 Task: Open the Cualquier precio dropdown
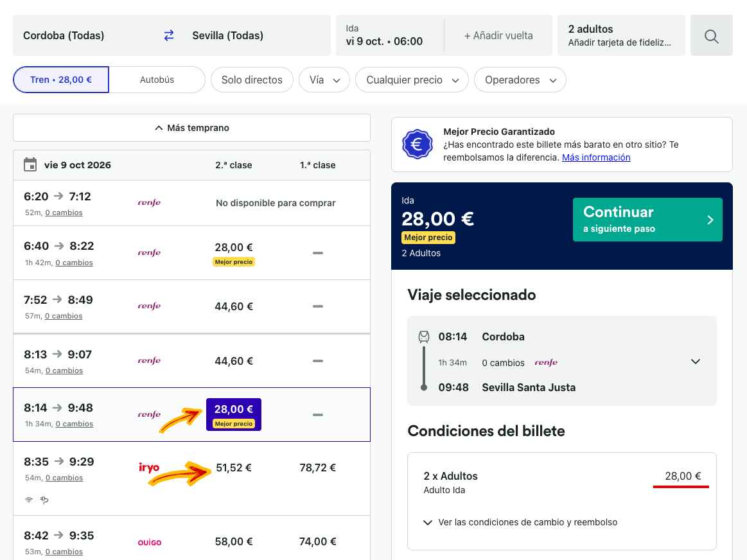412,80
